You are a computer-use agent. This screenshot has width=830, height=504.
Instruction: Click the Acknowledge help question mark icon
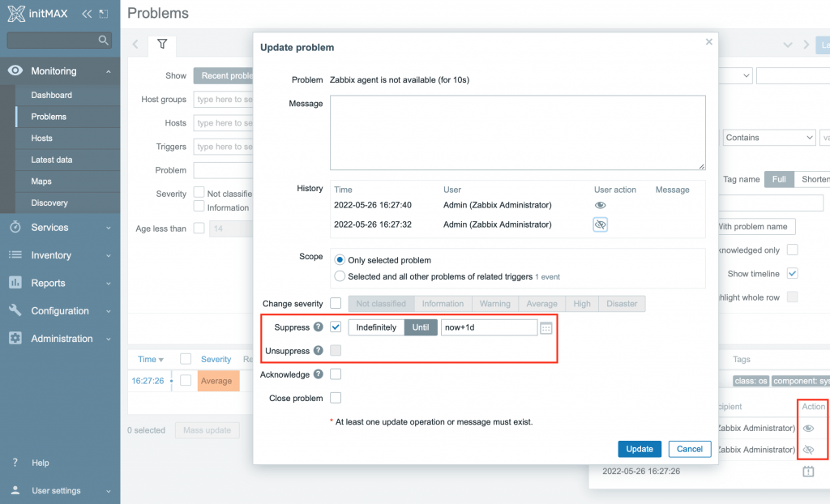(319, 374)
